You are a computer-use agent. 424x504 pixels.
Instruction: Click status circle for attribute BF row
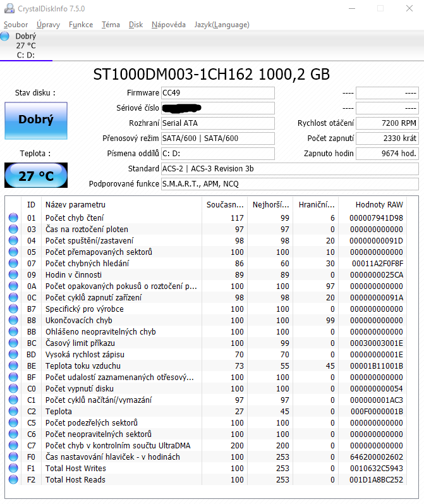click(x=13, y=377)
